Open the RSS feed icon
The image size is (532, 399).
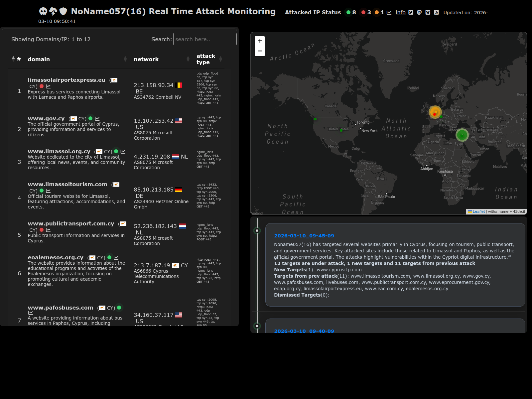click(436, 13)
